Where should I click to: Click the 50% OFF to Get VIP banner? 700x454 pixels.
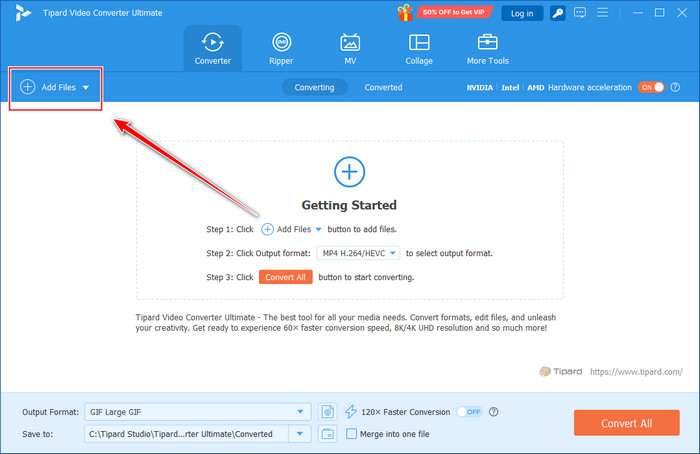pyautogui.click(x=454, y=12)
